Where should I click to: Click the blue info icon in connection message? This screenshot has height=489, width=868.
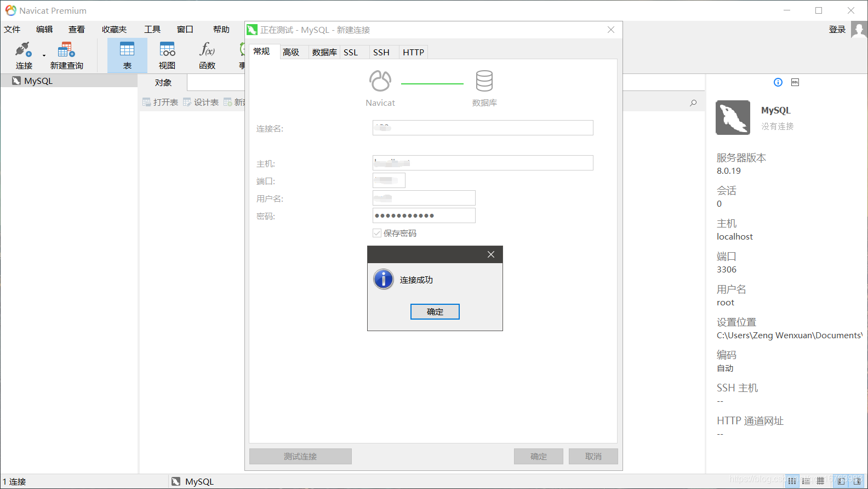(384, 279)
